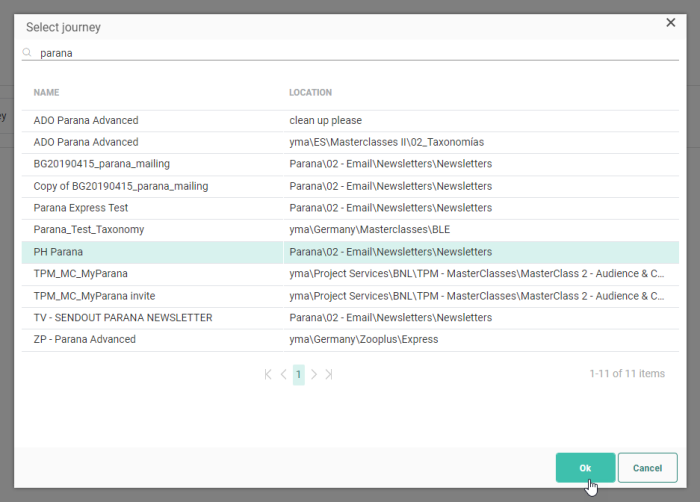Go to next page of results
This screenshot has width=700, height=502.
(314, 374)
